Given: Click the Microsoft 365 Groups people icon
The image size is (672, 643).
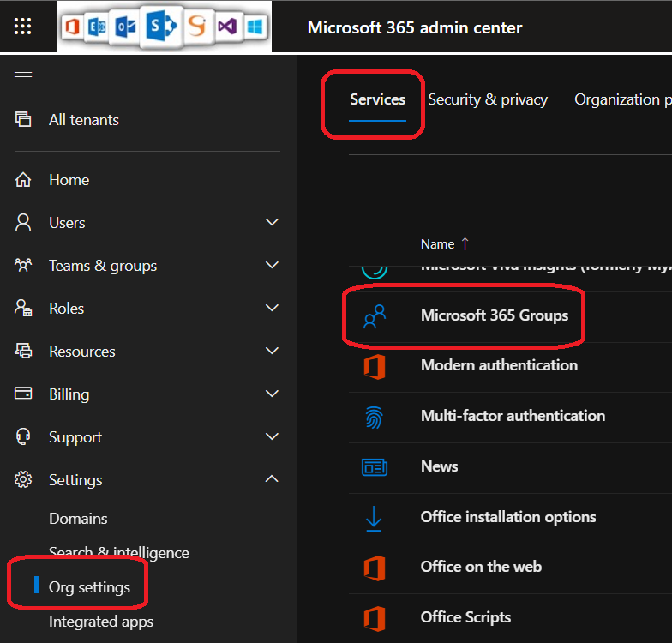Looking at the screenshot, I should pyautogui.click(x=375, y=316).
